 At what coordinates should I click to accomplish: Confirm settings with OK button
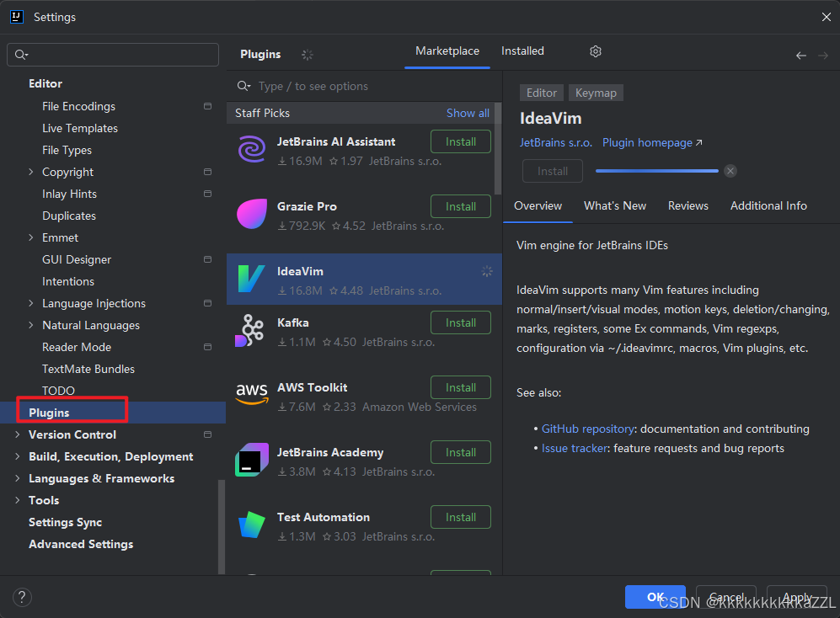pyautogui.click(x=655, y=597)
